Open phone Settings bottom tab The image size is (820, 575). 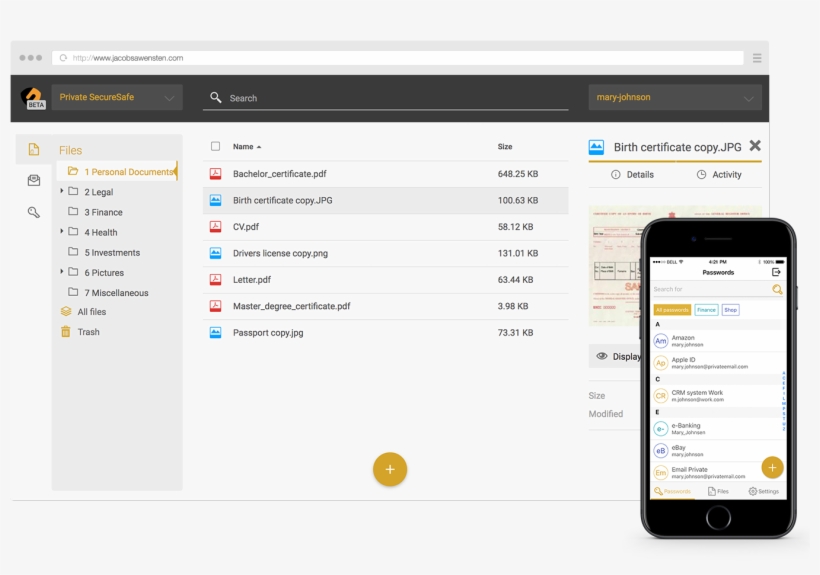pos(764,491)
